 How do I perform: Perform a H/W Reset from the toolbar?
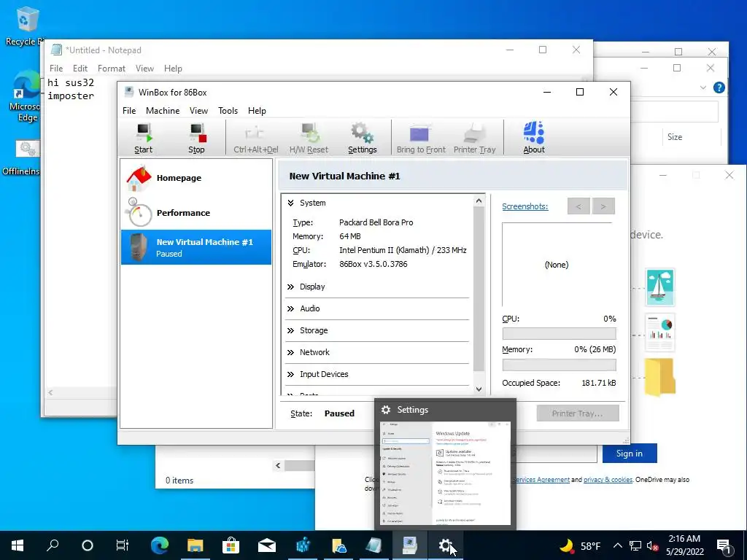tap(309, 138)
